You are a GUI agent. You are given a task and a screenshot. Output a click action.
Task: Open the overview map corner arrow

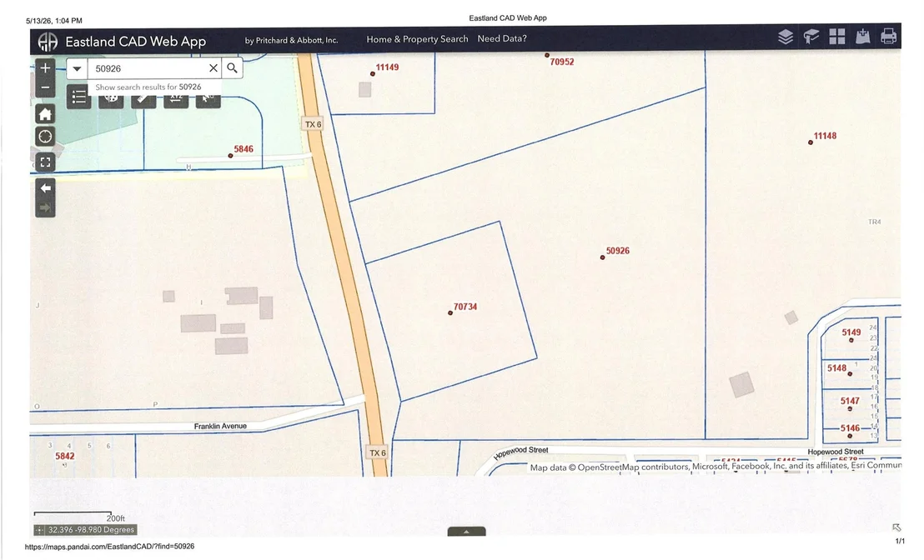coord(896,527)
